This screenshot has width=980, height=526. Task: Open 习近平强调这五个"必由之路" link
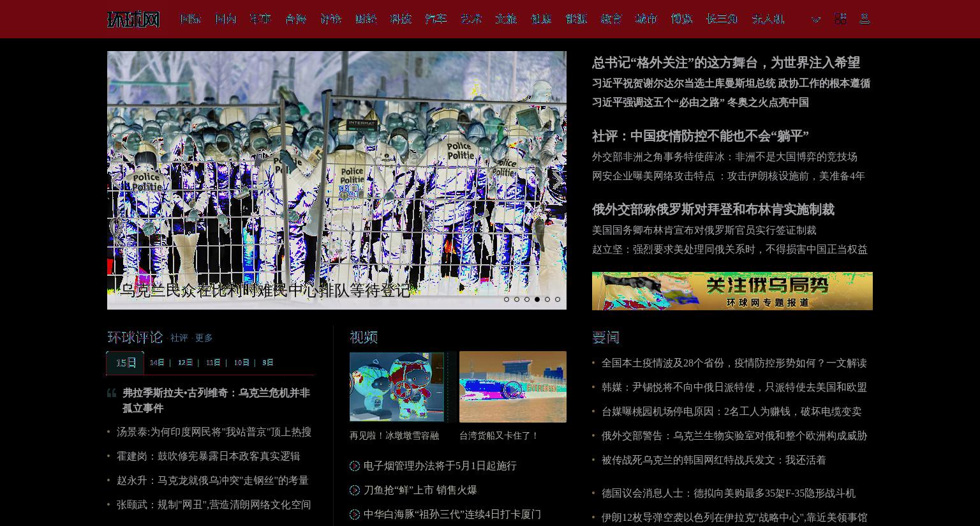tap(657, 102)
